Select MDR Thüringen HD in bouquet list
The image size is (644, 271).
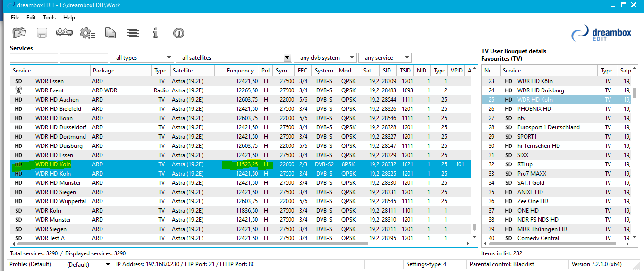tap(557, 229)
